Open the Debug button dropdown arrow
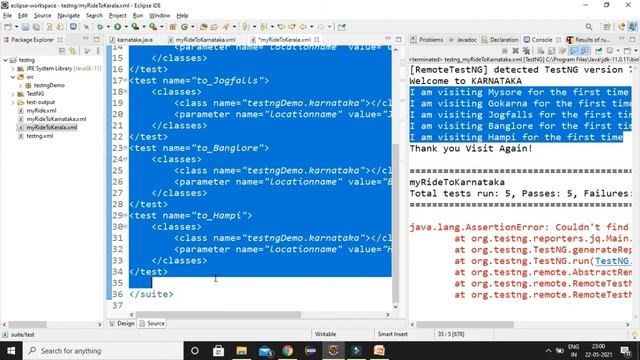Viewport: 640px width, 360px height. [x=108, y=27]
